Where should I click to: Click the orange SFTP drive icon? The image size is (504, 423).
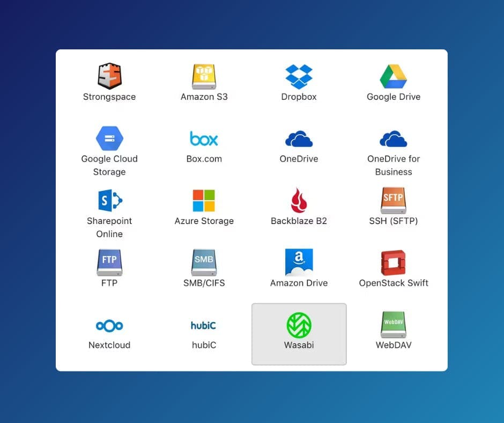(394, 201)
